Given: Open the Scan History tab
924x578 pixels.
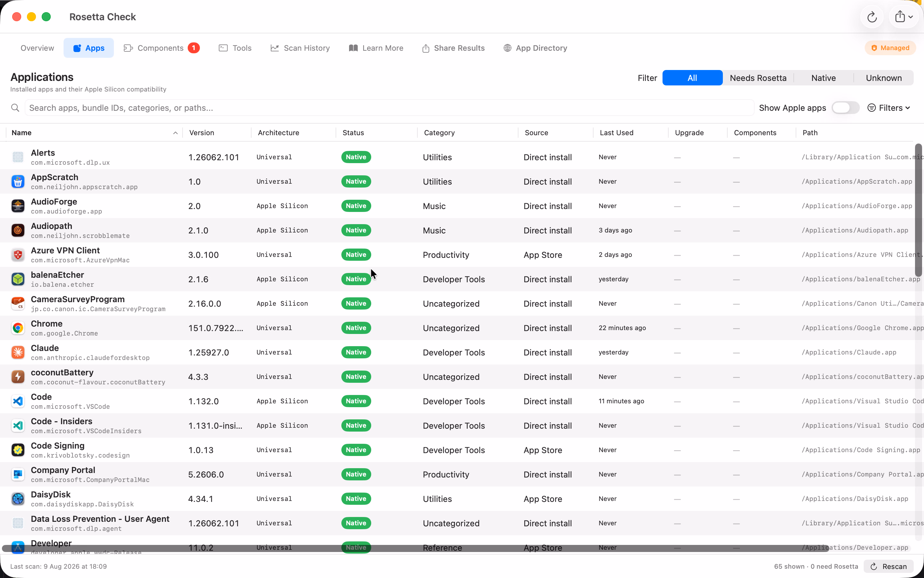Looking at the screenshot, I should 300,48.
